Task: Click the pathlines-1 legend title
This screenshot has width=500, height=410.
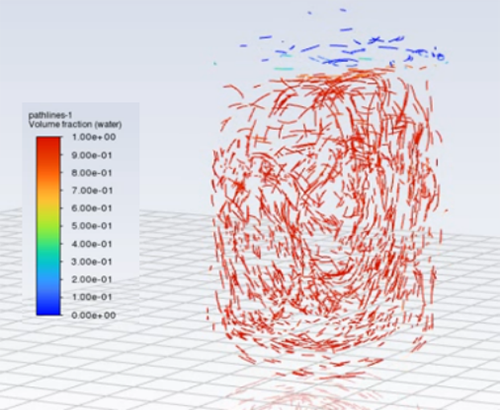Action: (x=50, y=115)
